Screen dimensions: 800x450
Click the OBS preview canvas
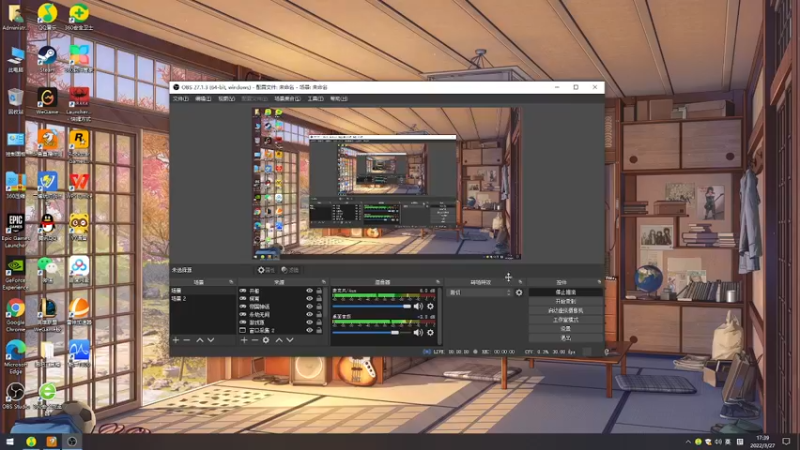387,184
